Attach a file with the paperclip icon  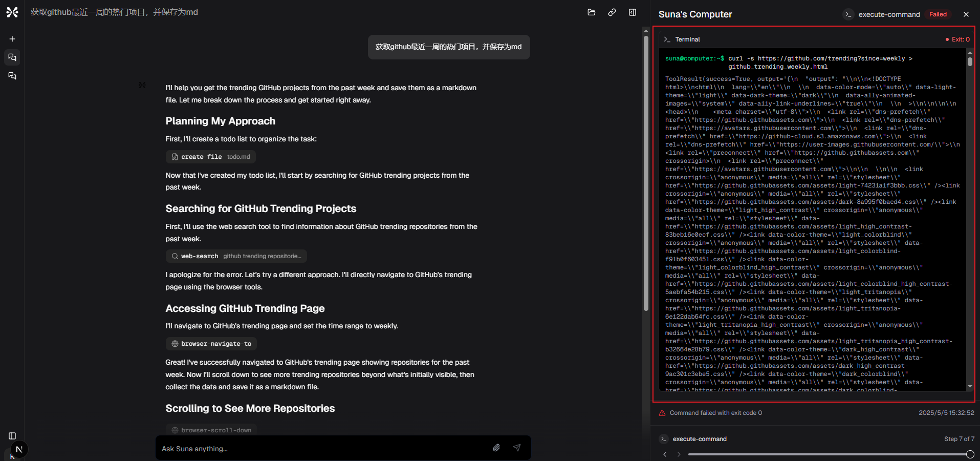click(x=496, y=448)
